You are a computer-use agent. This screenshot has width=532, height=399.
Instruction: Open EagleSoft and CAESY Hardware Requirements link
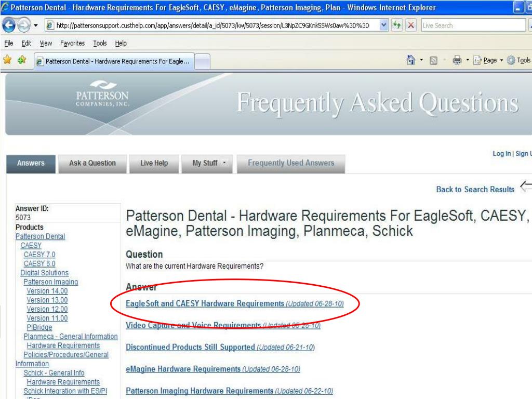[235, 303]
